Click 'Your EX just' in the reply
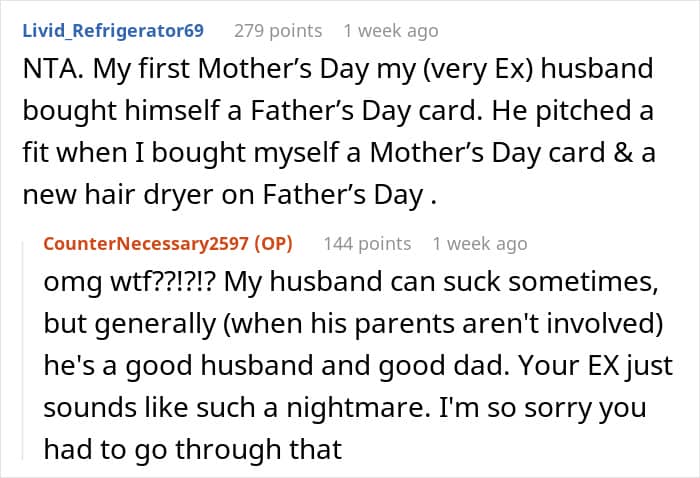 596,366
